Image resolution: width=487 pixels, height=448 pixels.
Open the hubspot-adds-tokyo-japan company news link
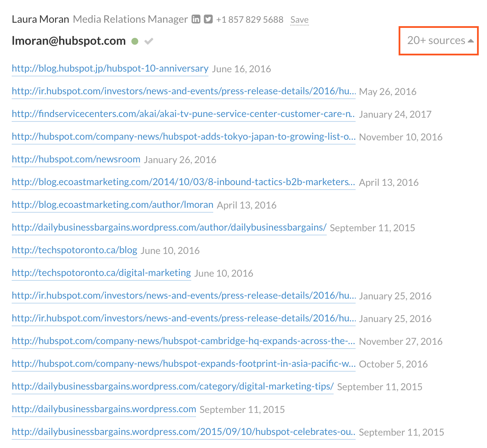[x=184, y=137]
